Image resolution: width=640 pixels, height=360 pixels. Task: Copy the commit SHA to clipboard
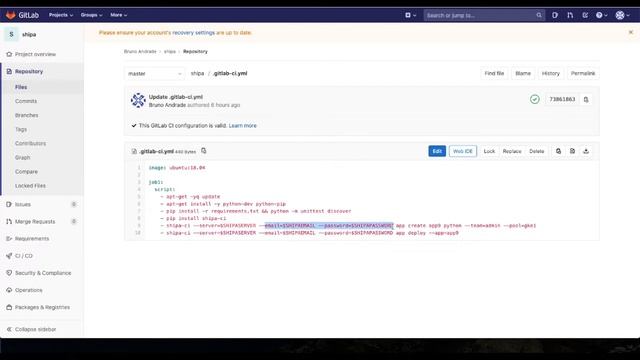coord(586,100)
